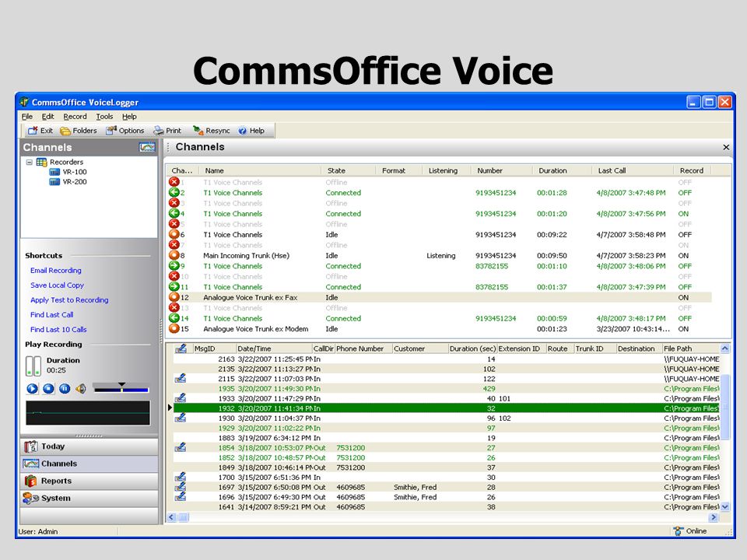
Task: Click the note icon on message 2115
Action: coord(180,379)
